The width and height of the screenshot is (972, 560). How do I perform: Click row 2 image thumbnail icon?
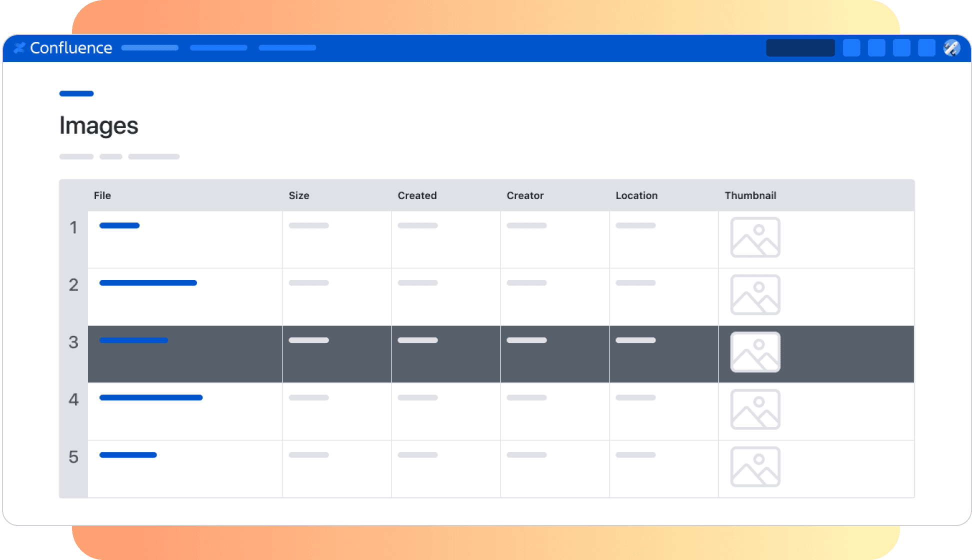(x=755, y=295)
